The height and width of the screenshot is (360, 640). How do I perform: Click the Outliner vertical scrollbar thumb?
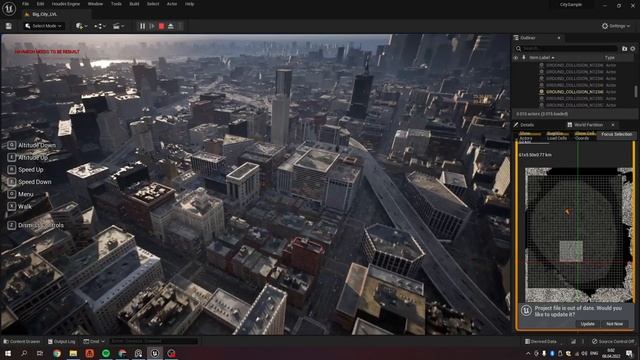click(x=636, y=91)
